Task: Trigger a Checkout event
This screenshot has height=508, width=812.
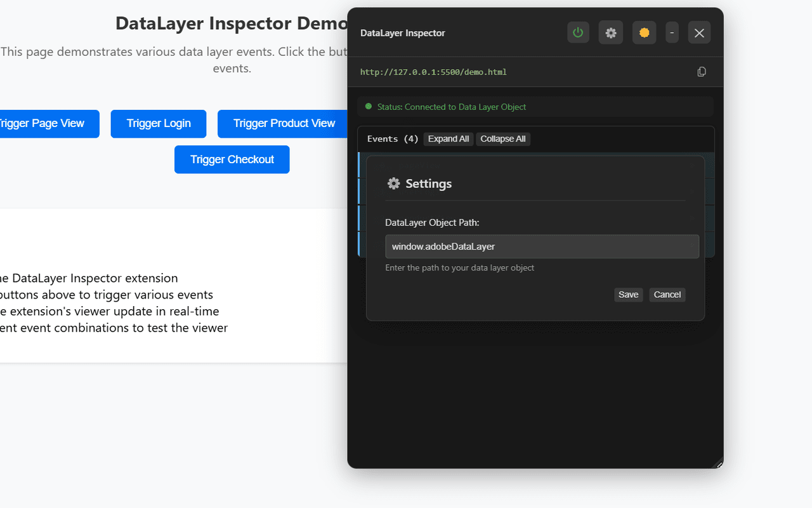Action: (x=232, y=159)
